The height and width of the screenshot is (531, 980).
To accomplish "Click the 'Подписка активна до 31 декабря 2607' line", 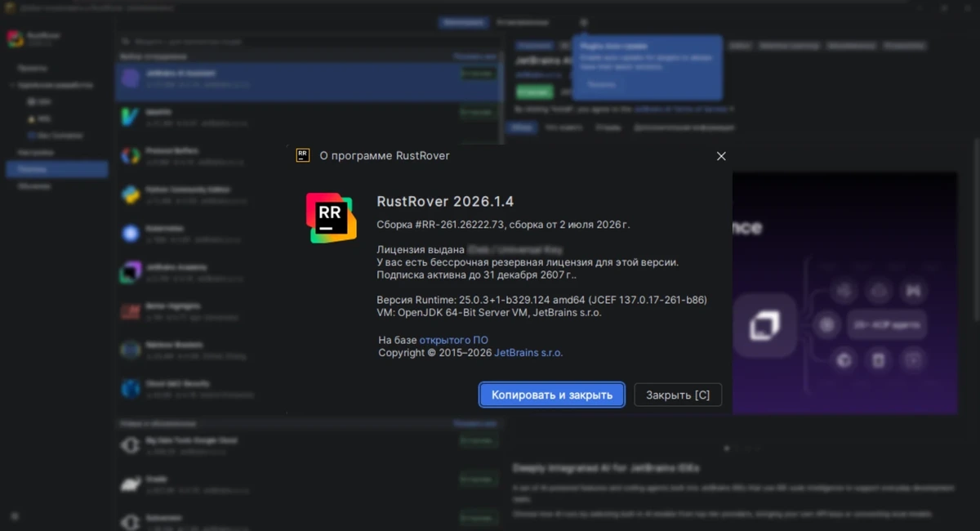I will click(x=476, y=275).
